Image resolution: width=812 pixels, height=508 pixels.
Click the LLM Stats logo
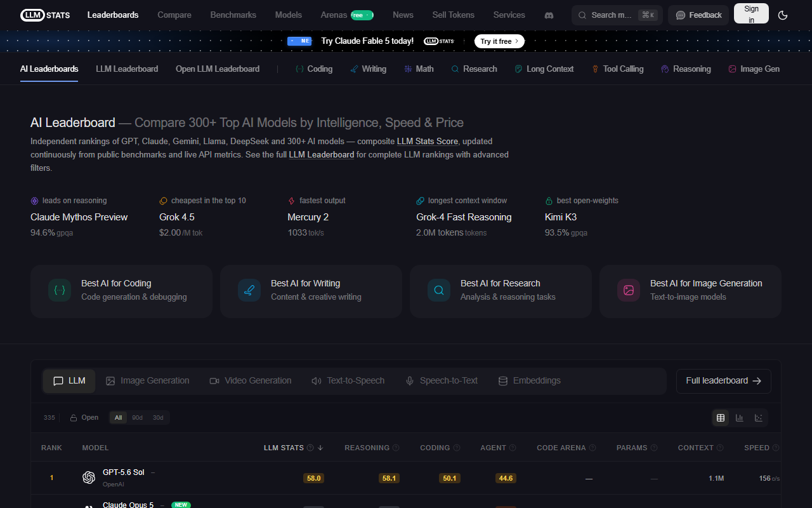(45, 15)
